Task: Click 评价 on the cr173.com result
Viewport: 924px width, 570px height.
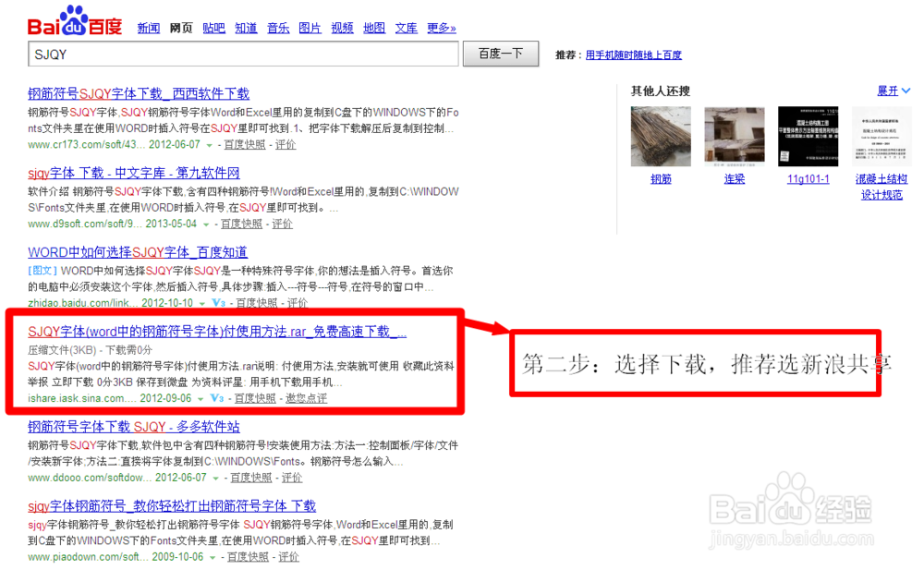Action: pyautogui.click(x=286, y=144)
